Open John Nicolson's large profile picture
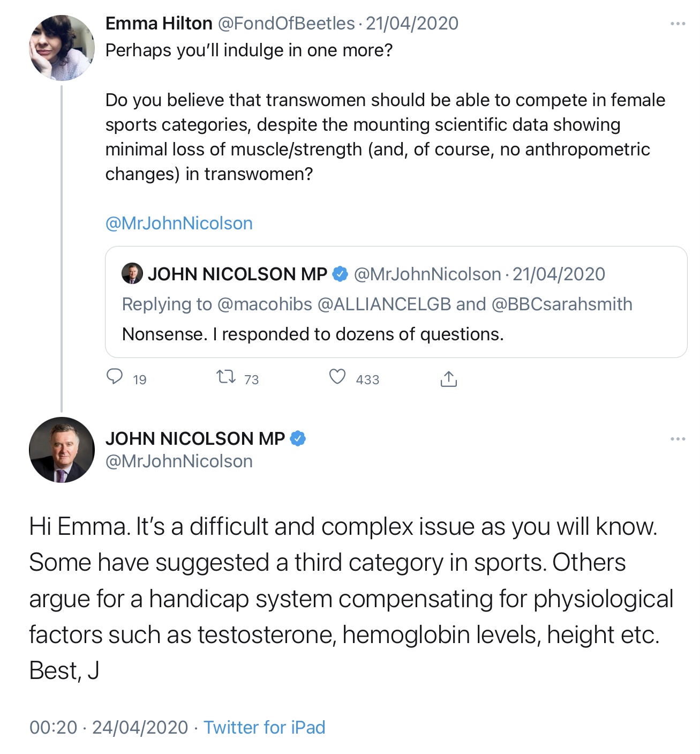 click(x=62, y=450)
